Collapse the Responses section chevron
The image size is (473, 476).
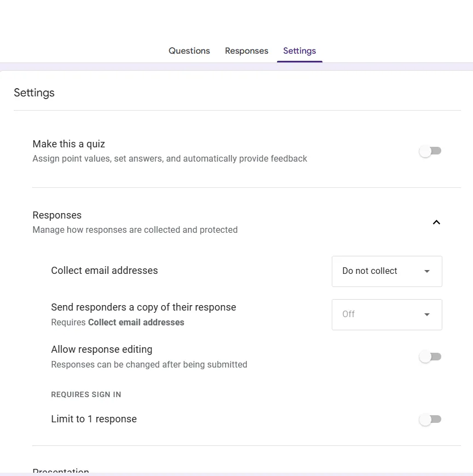[436, 222]
